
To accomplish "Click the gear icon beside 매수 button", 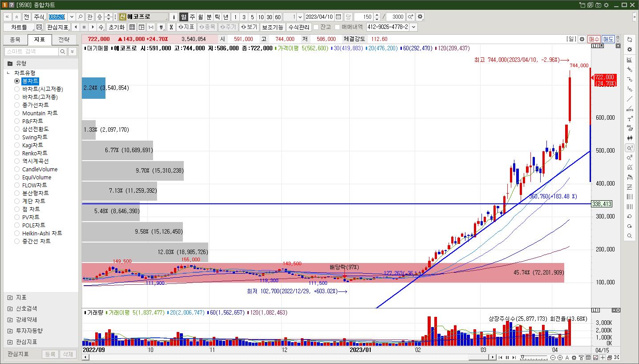I will click(x=582, y=39).
